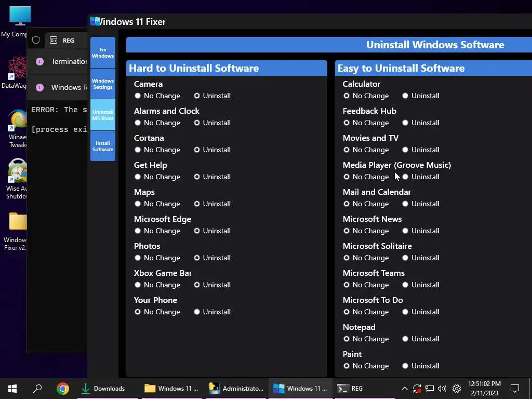Open taskbar search magnifier
The image size is (532, 399).
click(x=37, y=389)
